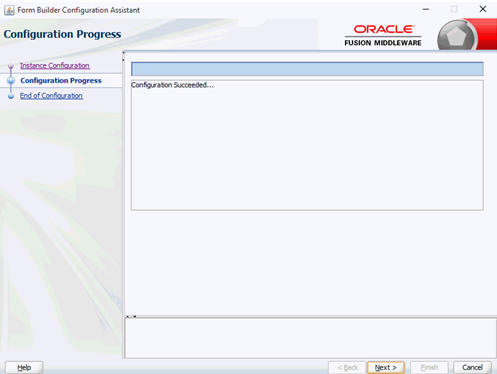Click the End of Configuration step bullet icon
Screen dimensions: 497x374
11,96
